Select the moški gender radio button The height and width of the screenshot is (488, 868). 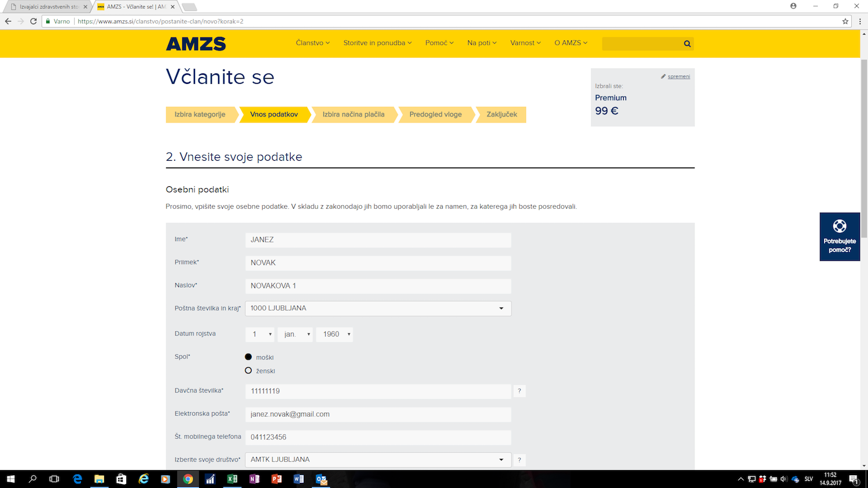coord(248,357)
